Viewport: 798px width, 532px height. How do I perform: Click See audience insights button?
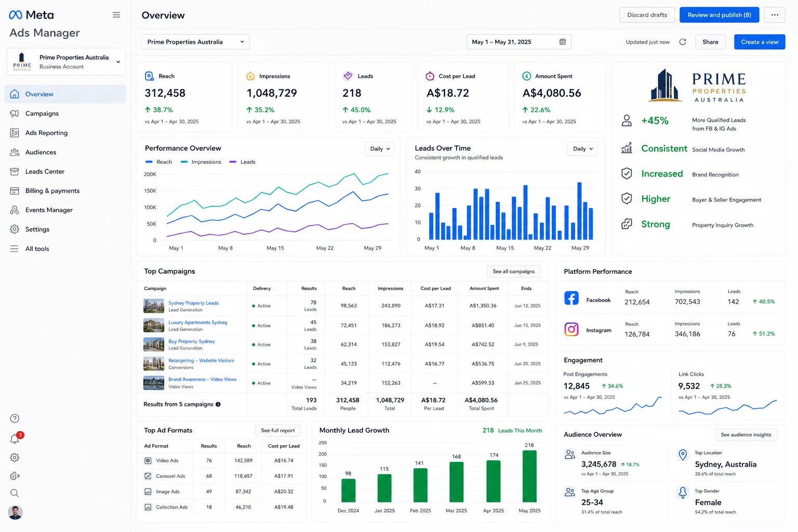point(746,435)
